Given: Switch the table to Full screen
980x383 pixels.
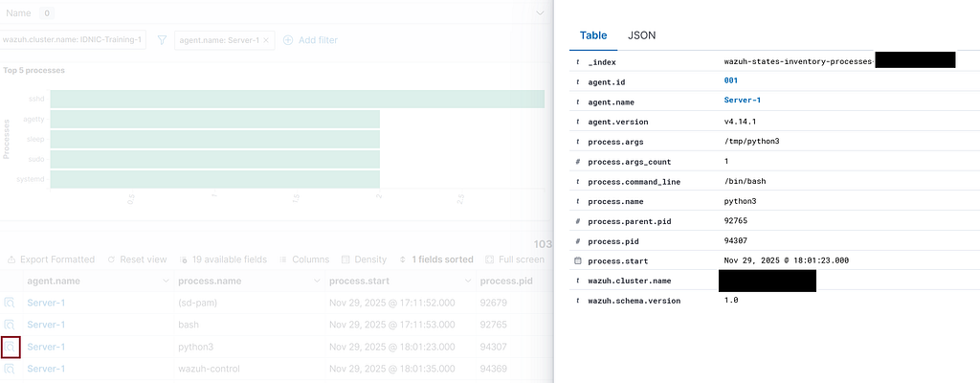Looking at the screenshot, I should pyautogui.click(x=515, y=259).
